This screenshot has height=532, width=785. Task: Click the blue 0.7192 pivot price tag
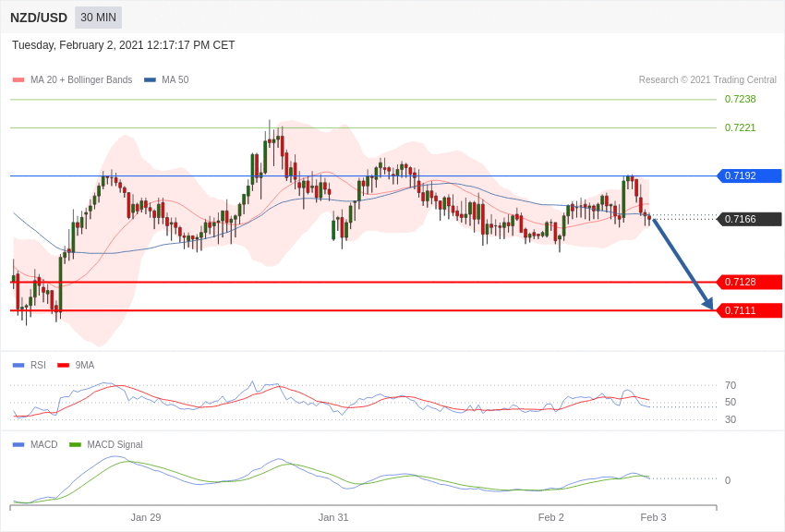tap(750, 175)
